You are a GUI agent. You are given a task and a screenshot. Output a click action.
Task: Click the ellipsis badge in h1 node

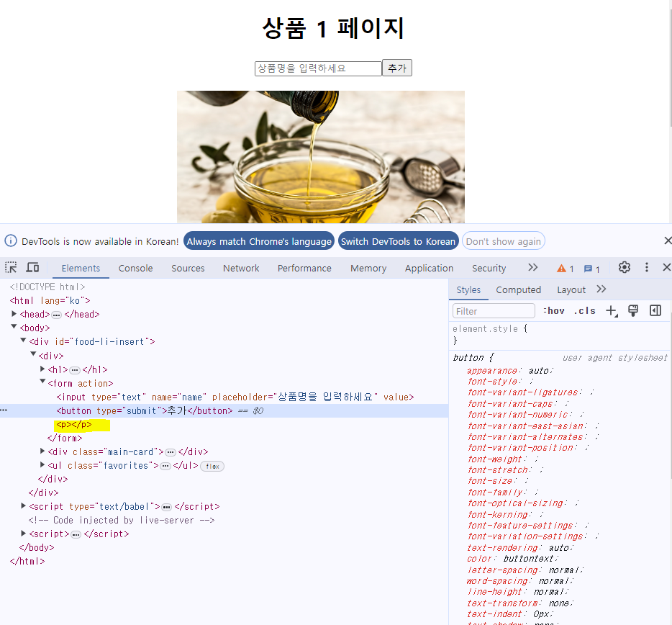coord(75,370)
